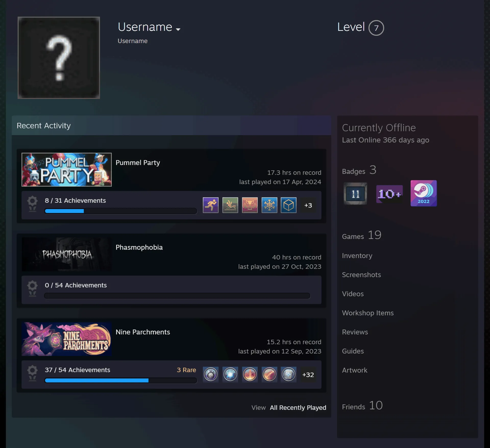Open the Steam 2022 badge
The height and width of the screenshot is (448, 490).
(424, 193)
